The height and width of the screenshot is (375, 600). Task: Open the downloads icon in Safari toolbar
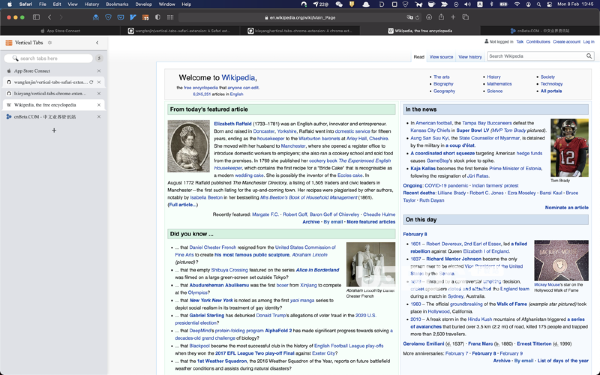pos(429,17)
